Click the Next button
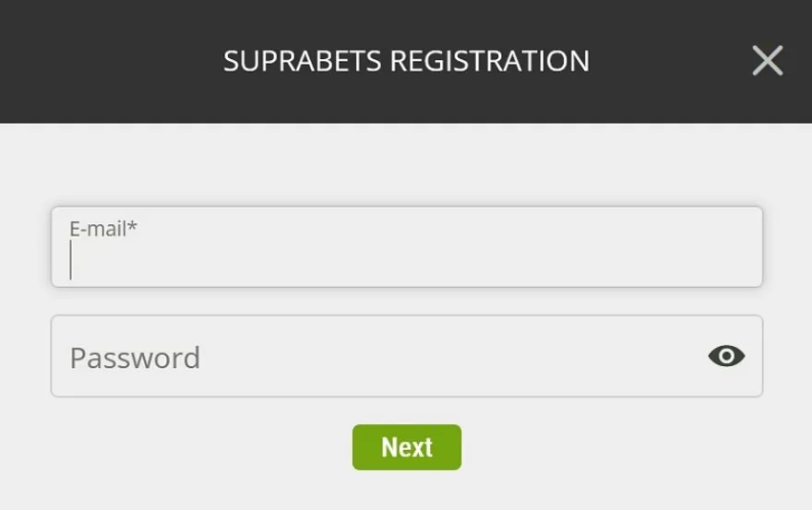Image resolution: width=812 pixels, height=510 pixels. (x=406, y=447)
